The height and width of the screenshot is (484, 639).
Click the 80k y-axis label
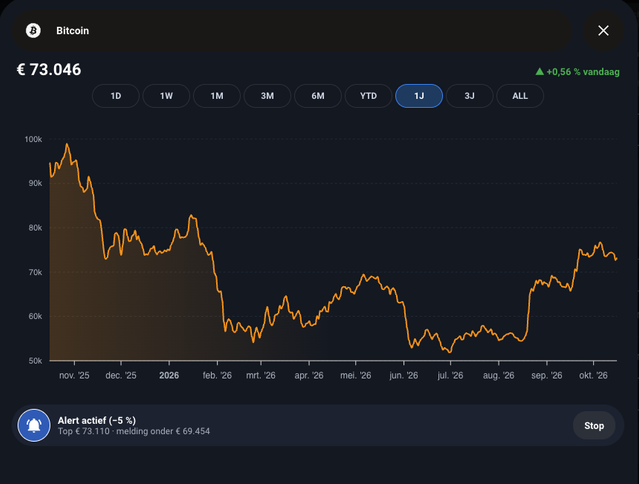click(35, 228)
